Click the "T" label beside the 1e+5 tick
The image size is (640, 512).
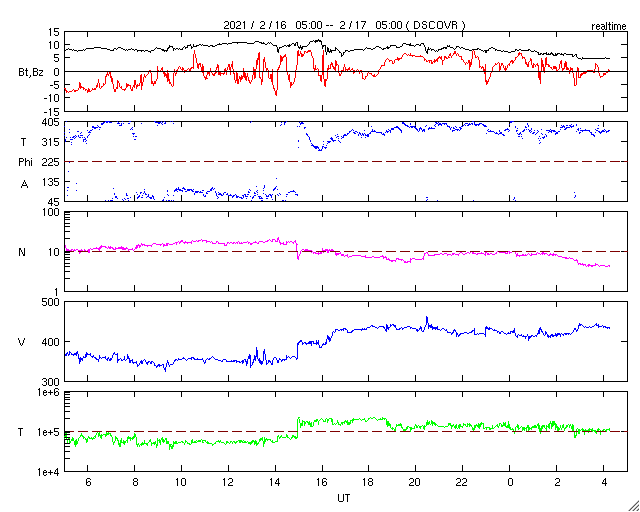20,432
